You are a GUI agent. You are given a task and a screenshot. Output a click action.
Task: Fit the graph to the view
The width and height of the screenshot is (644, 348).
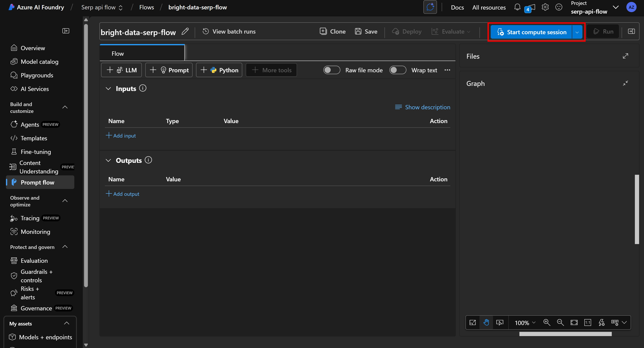[574, 322]
